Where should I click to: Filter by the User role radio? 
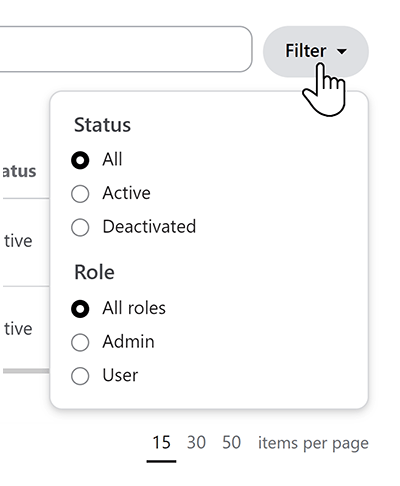80,376
